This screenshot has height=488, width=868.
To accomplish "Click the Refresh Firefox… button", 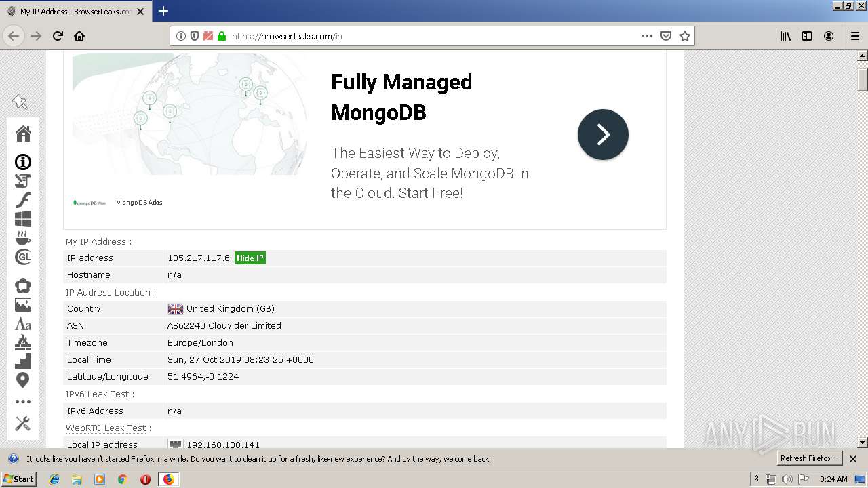I will [x=809, y=459].
